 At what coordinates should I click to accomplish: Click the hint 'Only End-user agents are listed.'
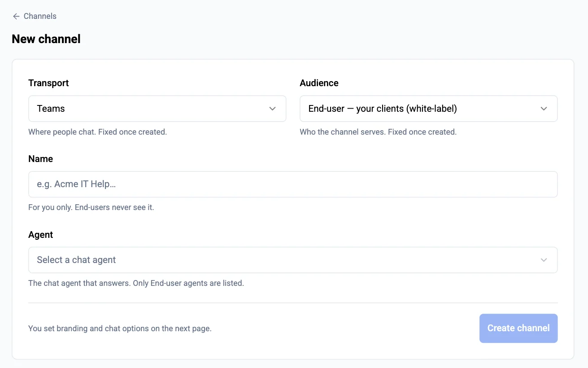(x=188, y=284)
